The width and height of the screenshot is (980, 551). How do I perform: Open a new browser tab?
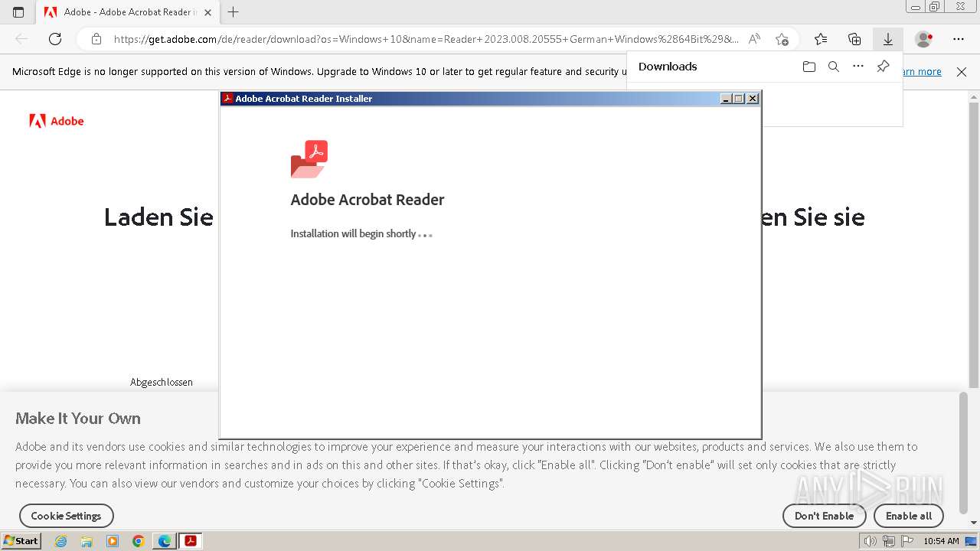tap(234, 12)
